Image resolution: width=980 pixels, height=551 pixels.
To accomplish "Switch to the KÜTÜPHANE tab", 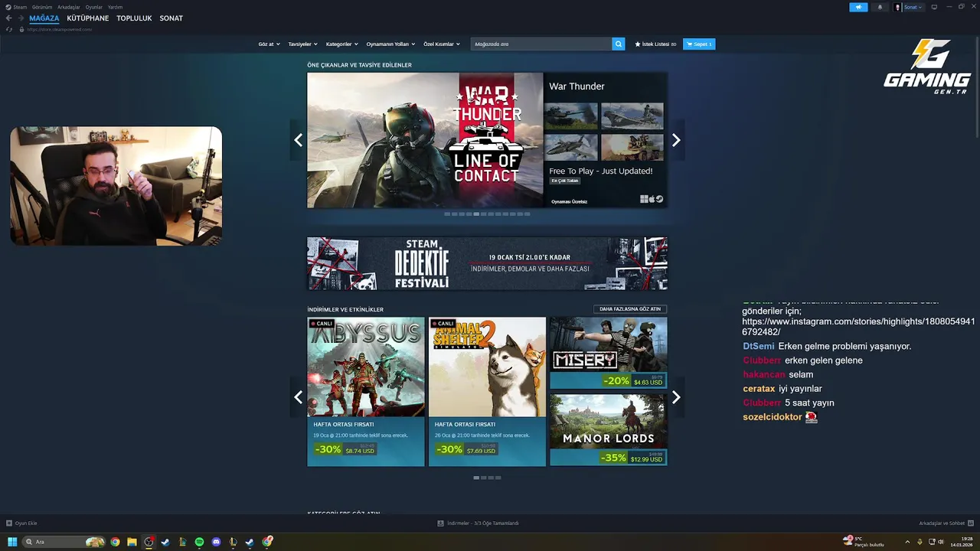I will coord(88,18).
